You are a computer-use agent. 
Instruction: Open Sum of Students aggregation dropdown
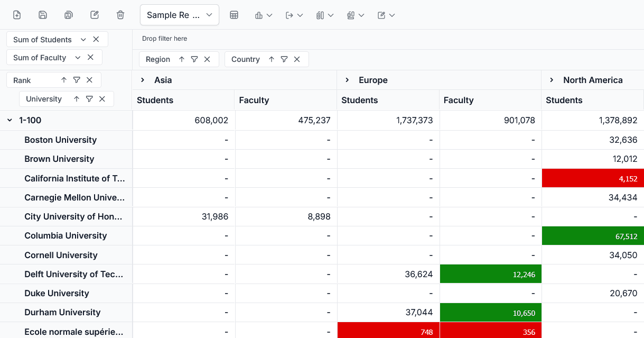click(83, 40)
